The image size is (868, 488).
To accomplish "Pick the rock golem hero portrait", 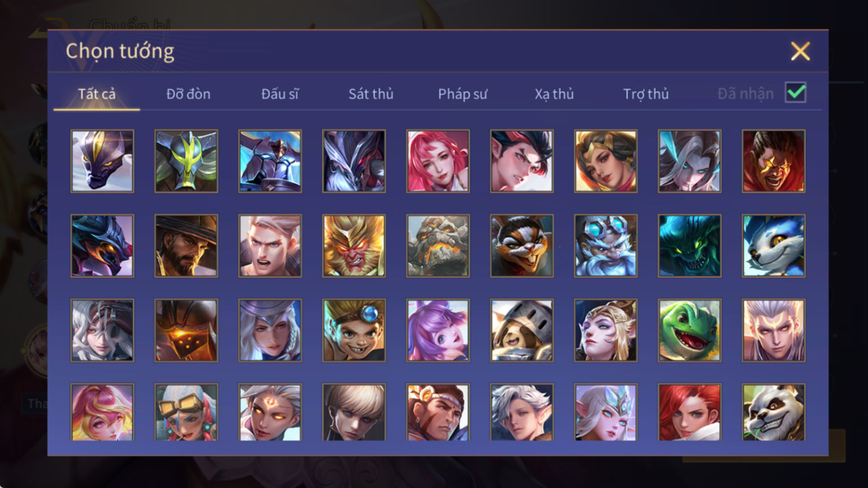I will (438, 246).
